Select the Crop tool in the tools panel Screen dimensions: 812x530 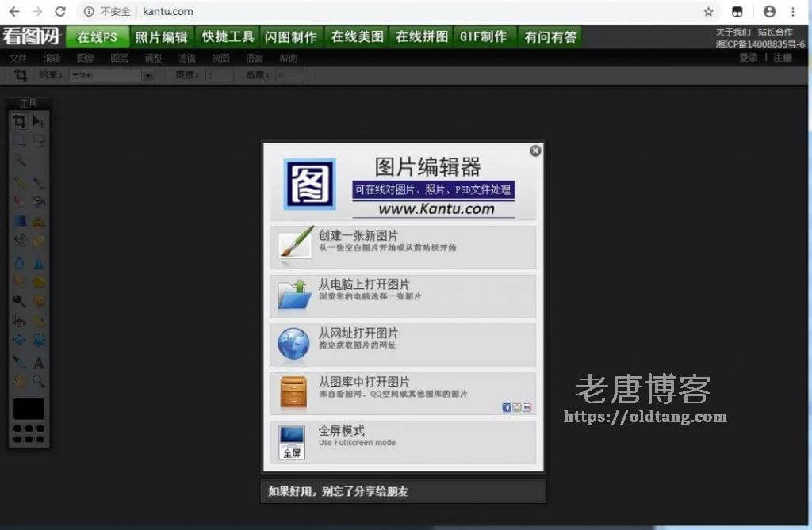[x=19, y=121]
